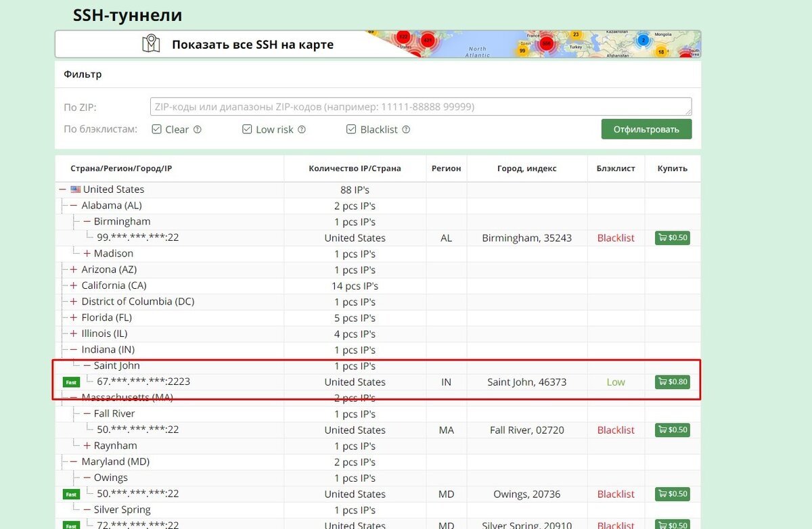Screen dimensions: 812x529
Task: Collapse the Alabama (AL) node
Action: click(74, 205)
